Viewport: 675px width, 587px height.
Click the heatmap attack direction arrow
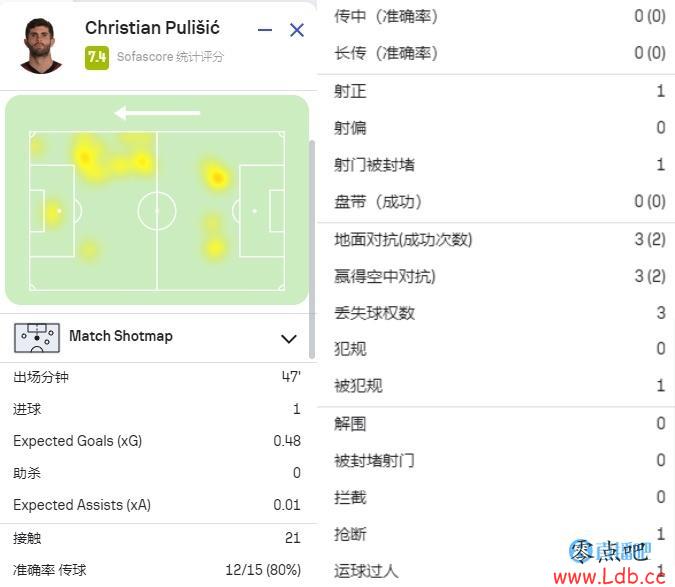pos(157,113)
